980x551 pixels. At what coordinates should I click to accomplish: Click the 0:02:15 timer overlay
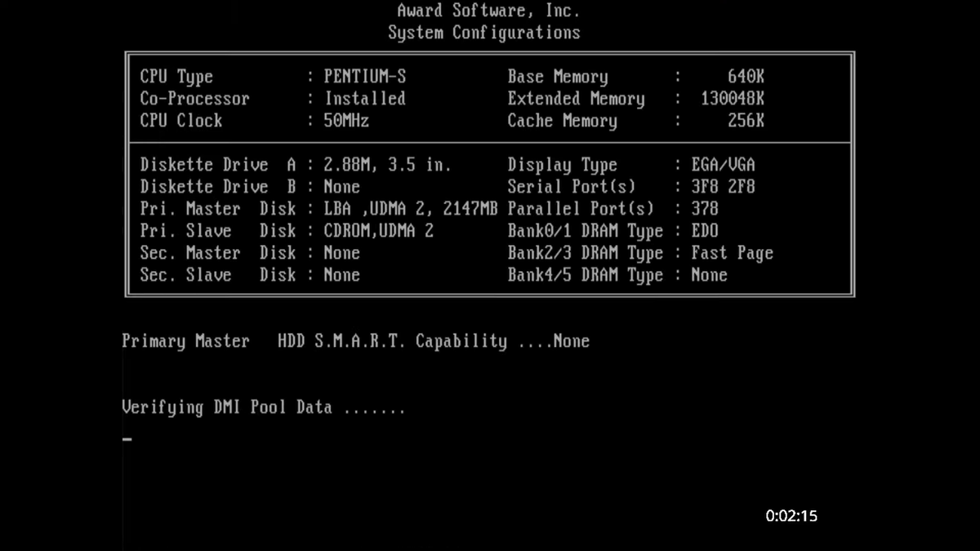pyautogui.click(x=790, y=516)
